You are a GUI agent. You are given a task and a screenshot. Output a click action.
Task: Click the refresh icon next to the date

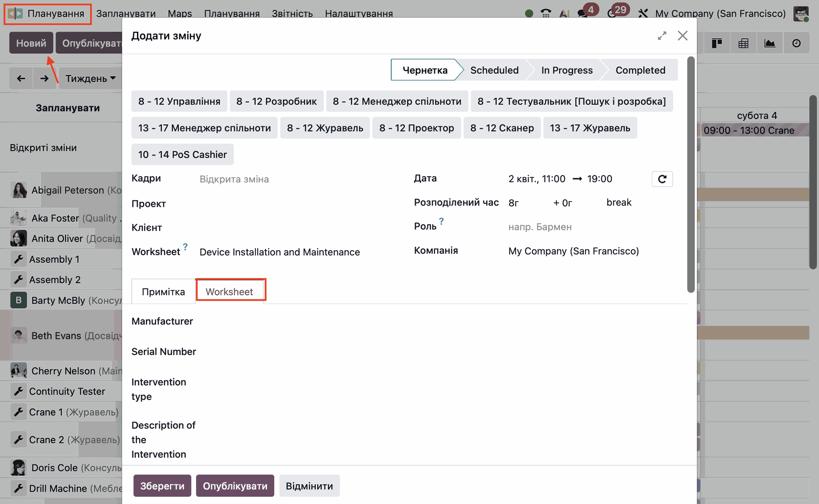tap(662, 179)
